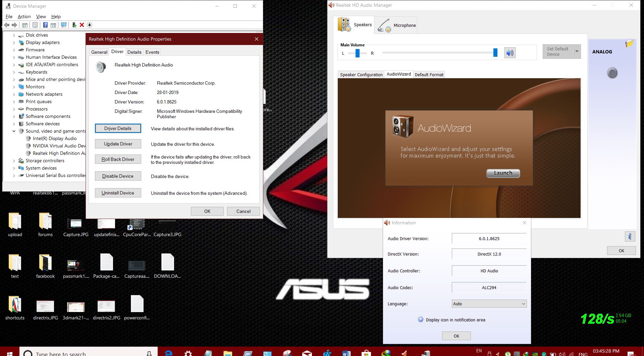Open Settings gear in the taskbar
The width and height of the screenshot is (644, 356).
[188, 353]
